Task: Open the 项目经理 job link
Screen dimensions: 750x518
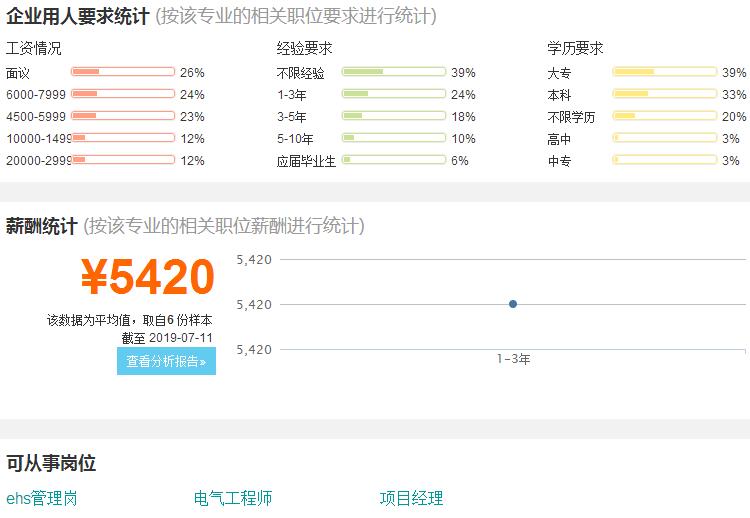Action: click(x=411, y=498)
